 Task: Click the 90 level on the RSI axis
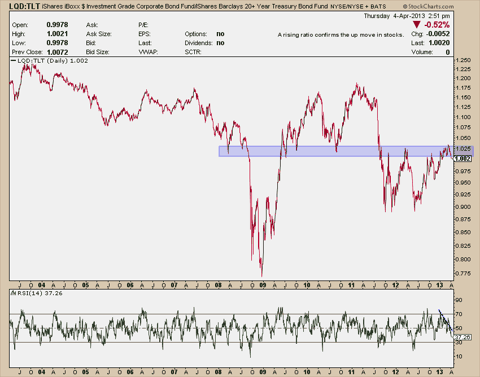459,300
